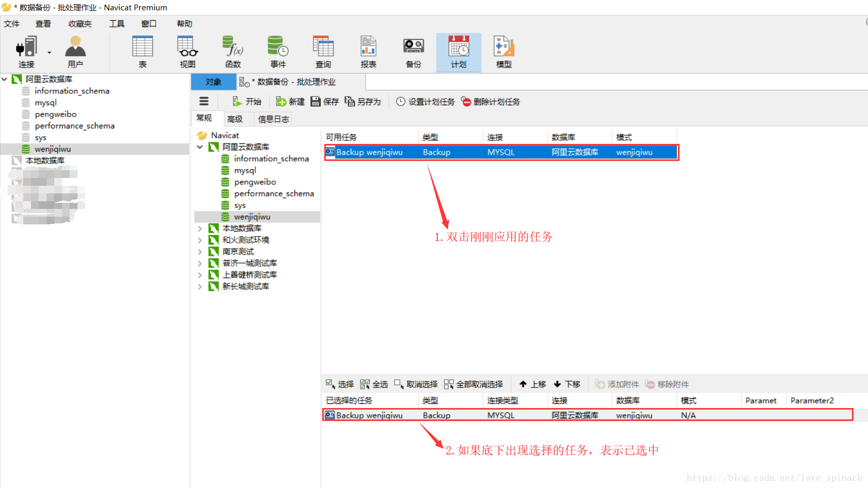Select mysql database in left sidebar
The width and height of the screenshot is (868, 488).
tap(45, 103)
